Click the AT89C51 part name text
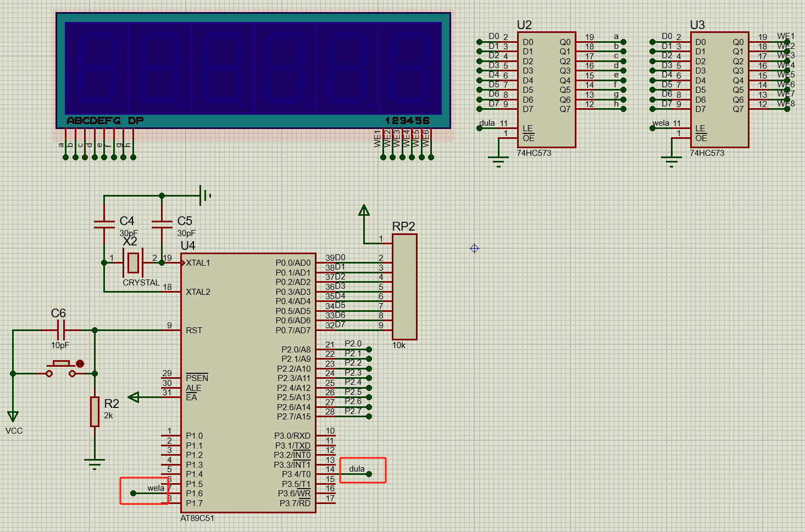 (197, 518)
